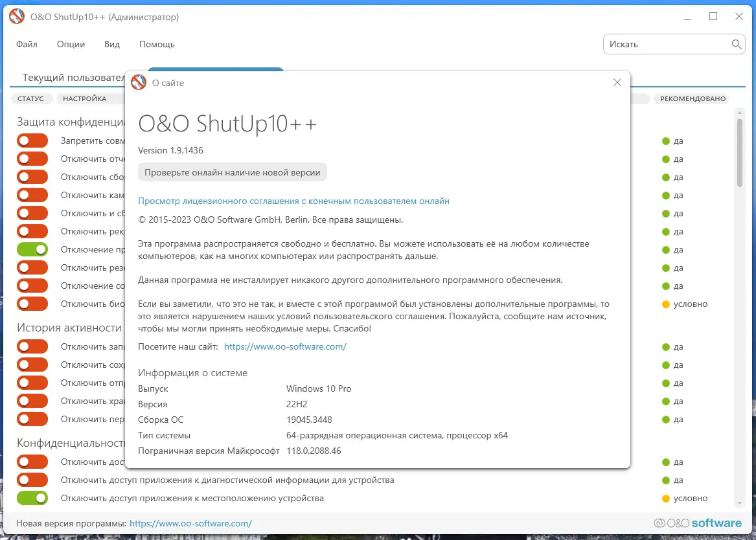Toggle the Отключить зап switch under История активности
The width and height of the screenshot is (756, 540).
point(32,347)
